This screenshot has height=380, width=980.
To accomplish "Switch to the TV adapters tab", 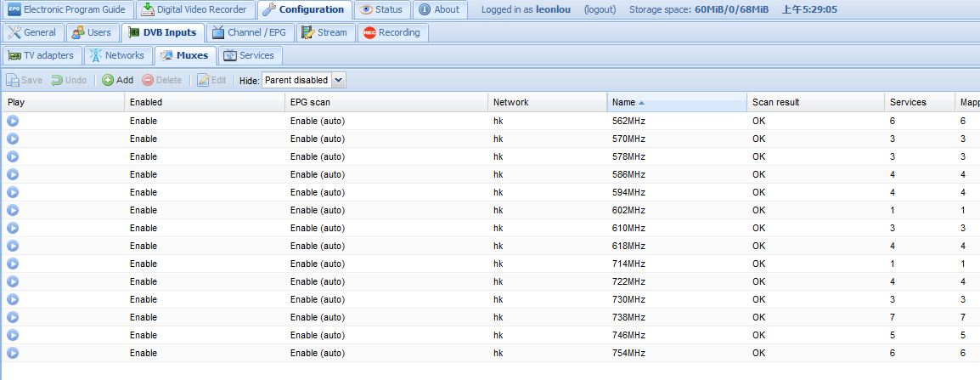I will [x=42, y=55].
